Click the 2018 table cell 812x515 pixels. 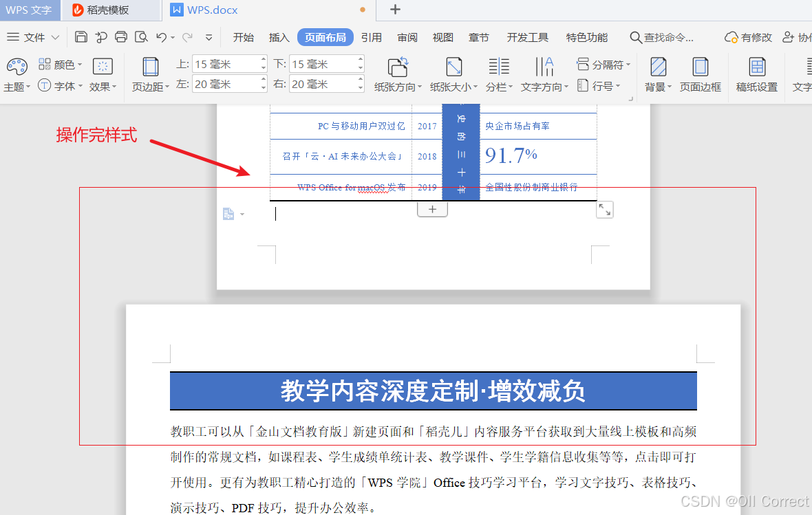[x=427, y=156]
